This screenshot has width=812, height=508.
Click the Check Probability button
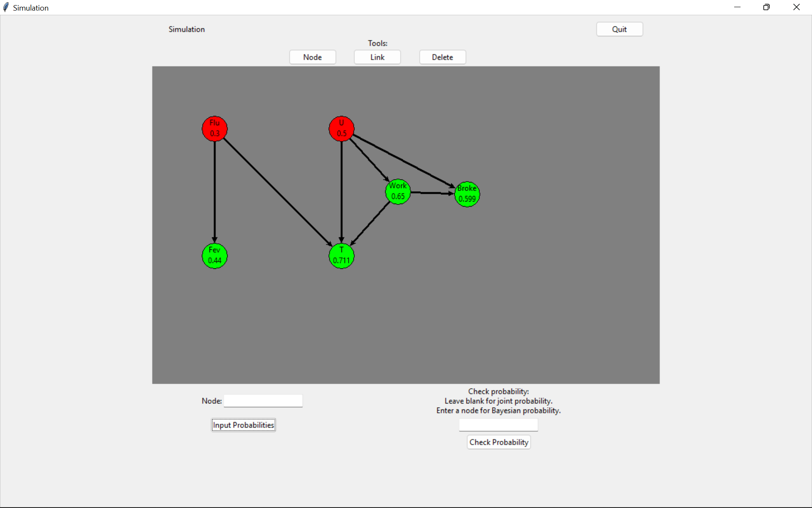498,442
